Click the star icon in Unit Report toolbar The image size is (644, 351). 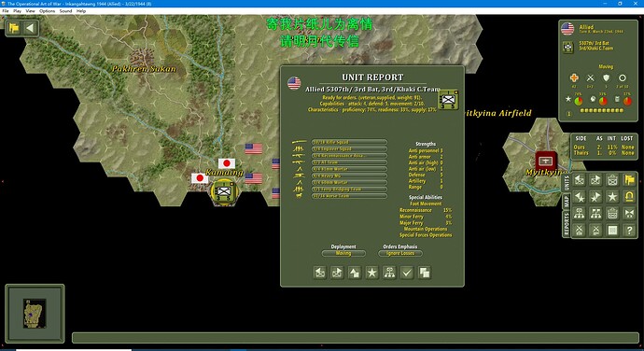click(372, 273)
